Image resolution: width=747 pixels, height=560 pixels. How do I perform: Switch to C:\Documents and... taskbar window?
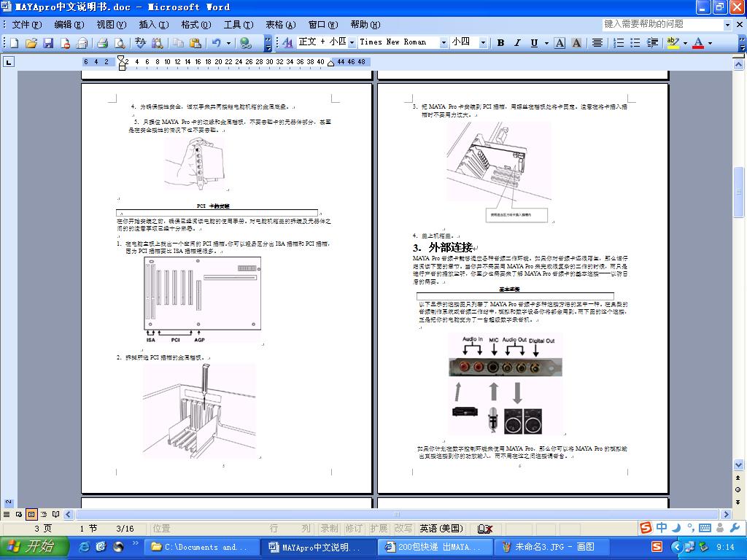[201, 547]
